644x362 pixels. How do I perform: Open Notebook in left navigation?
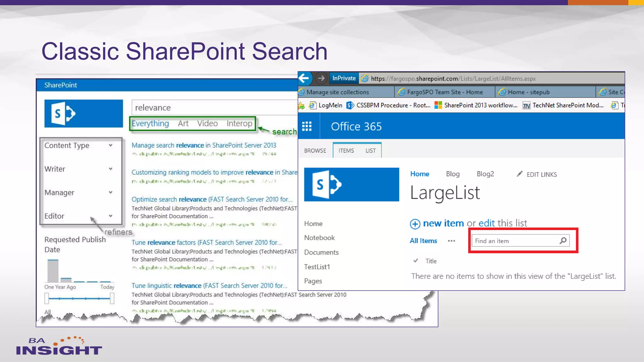click(319, 238)
